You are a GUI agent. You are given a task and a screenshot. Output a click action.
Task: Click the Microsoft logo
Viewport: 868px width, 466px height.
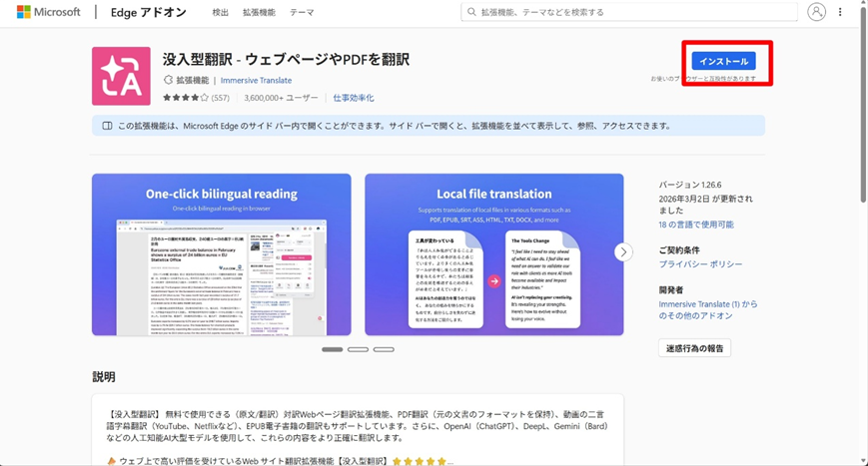pyautogui.click(x=48, y=12)
